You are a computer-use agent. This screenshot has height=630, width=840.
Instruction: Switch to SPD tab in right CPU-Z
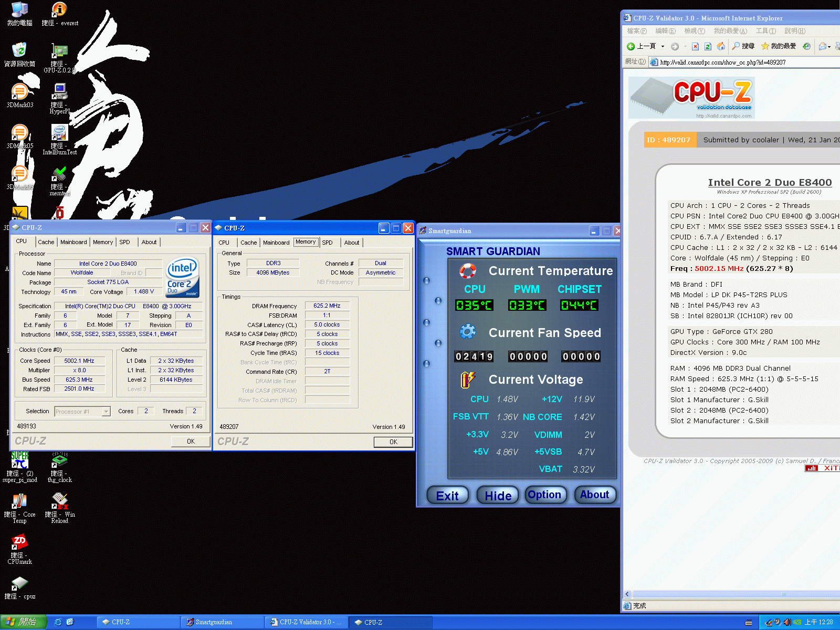(327, 243)
